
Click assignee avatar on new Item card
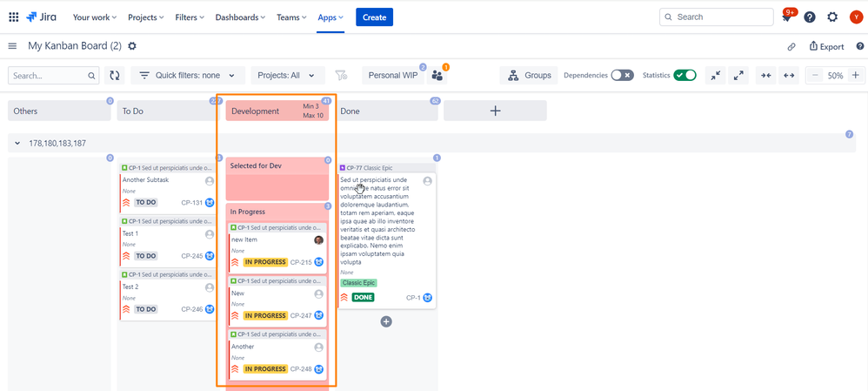(319, 240)
